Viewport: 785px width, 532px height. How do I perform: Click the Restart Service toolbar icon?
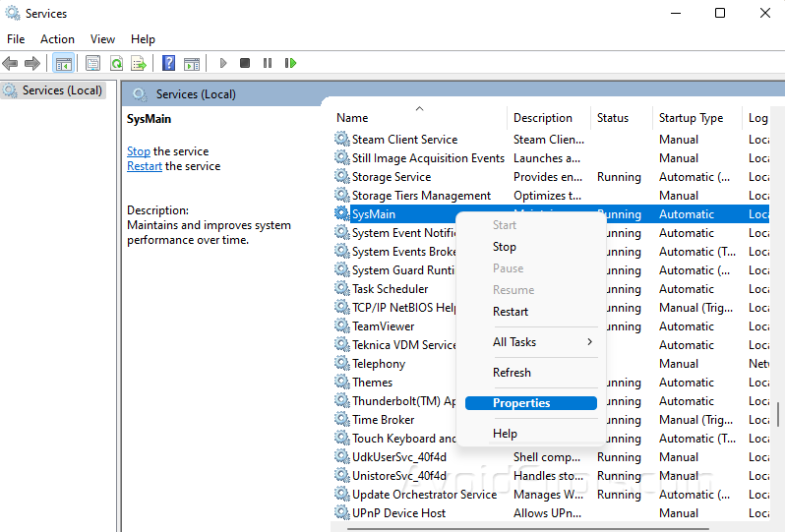290,63
